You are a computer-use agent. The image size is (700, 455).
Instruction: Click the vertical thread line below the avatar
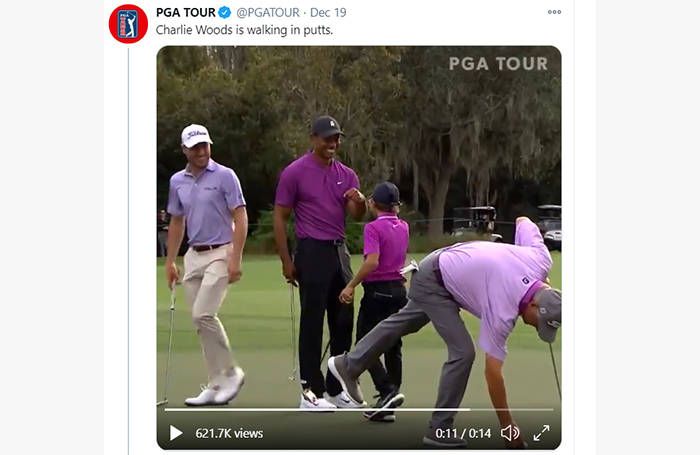click(x=129, y=251)
